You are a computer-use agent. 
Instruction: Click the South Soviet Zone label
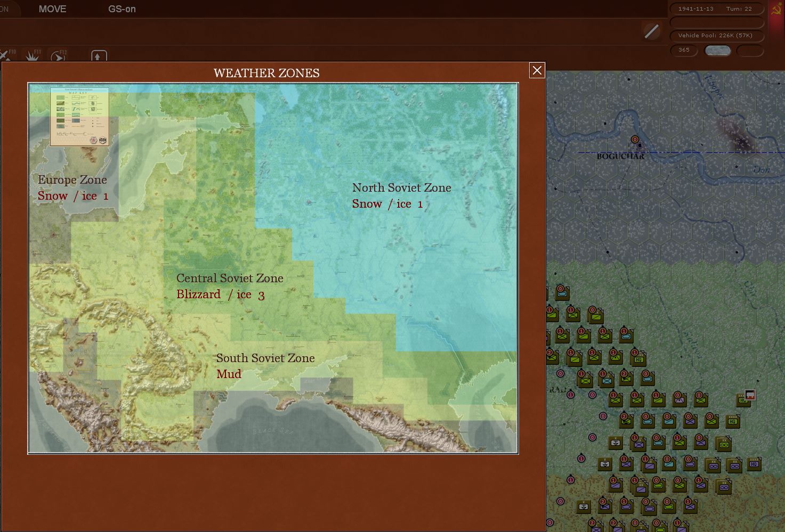(265, 358)
